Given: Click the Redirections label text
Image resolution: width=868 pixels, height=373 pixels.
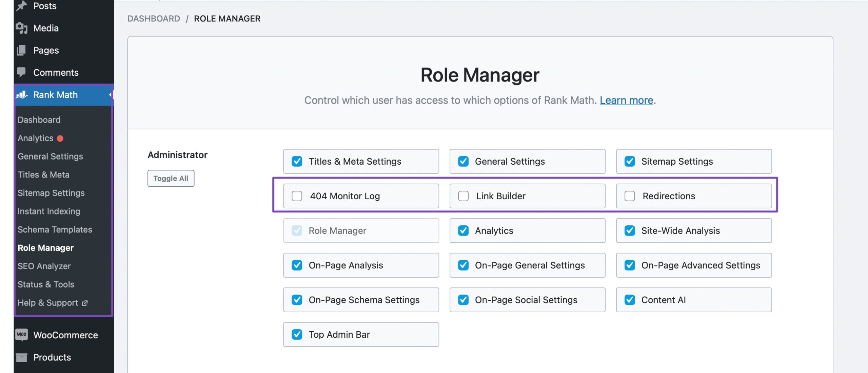Looking at the screenshot, I should tap(669, 196).
